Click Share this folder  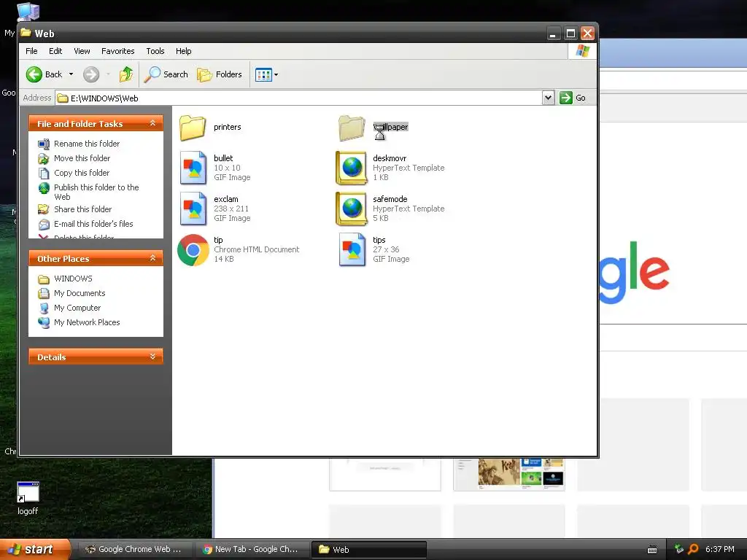tap(83, 209)
